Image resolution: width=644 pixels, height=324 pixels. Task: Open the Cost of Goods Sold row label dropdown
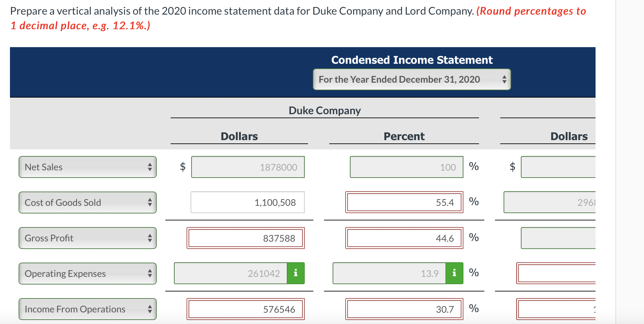87,202
